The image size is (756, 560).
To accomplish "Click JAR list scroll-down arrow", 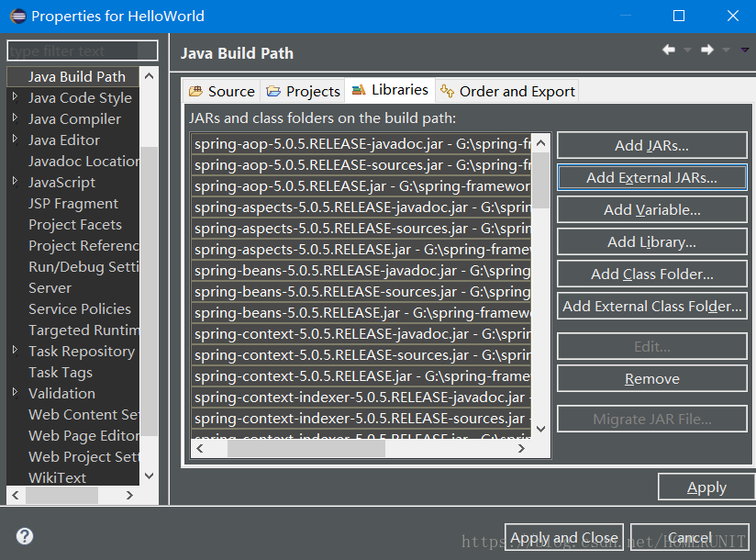I will tap(541, 429).
